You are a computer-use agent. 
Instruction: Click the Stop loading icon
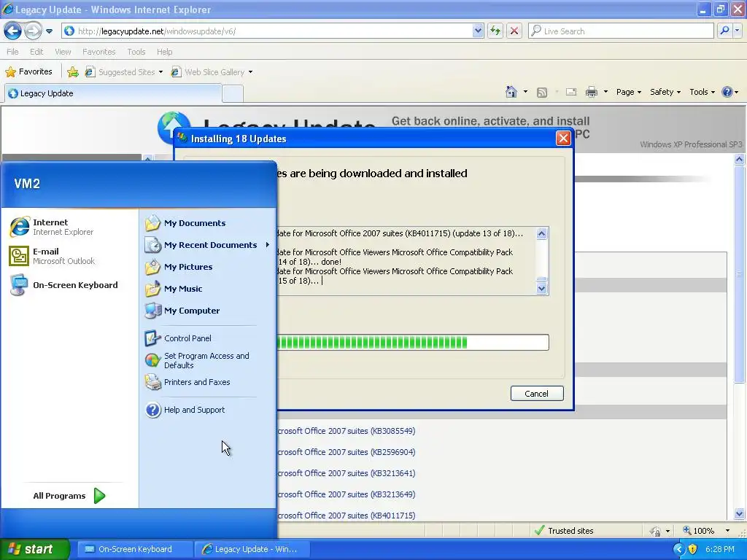click(x=514, y=31)
